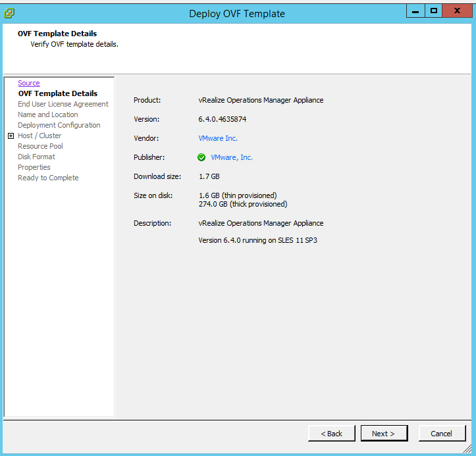
Task: Open Deployment Configuration step
Action: tap(59, 125)
